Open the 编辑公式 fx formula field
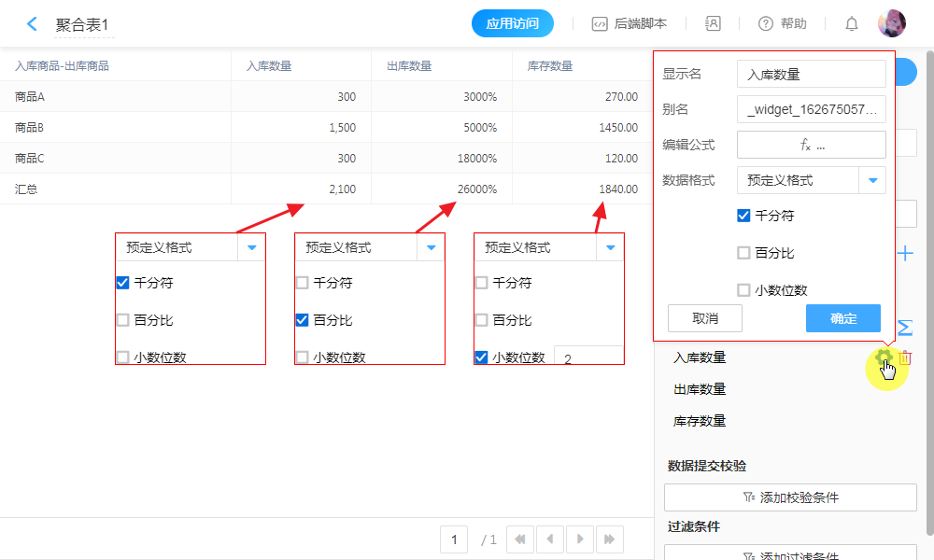This screenshot has height=560, width=934. click(811, 145)
